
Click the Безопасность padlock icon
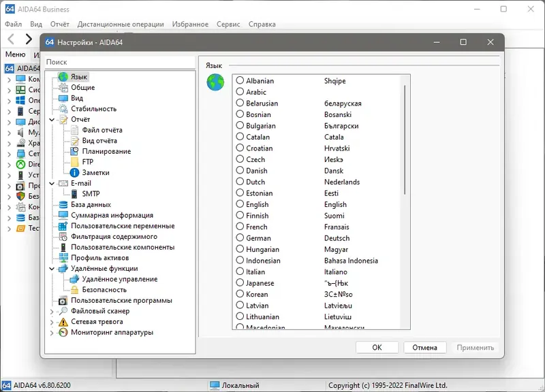74,289
